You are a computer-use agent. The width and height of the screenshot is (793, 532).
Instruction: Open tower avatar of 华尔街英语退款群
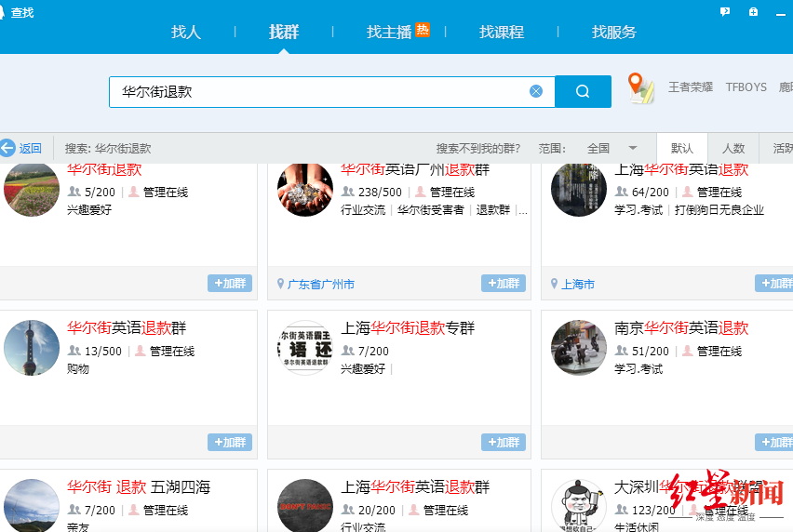32,348
